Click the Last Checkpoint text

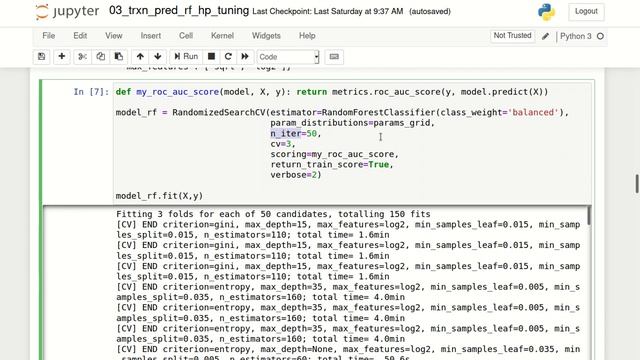[x=328, y=11]
